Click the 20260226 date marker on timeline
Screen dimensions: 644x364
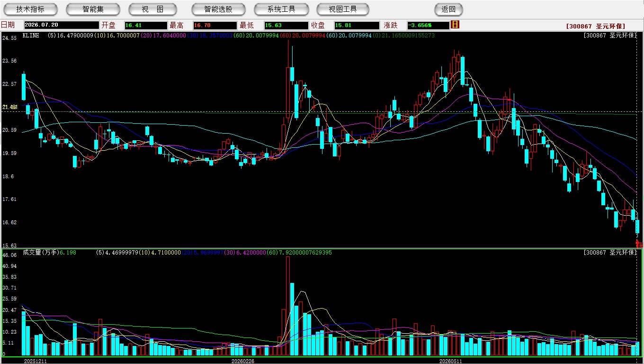pyautogui.click(x=242, y=361)
